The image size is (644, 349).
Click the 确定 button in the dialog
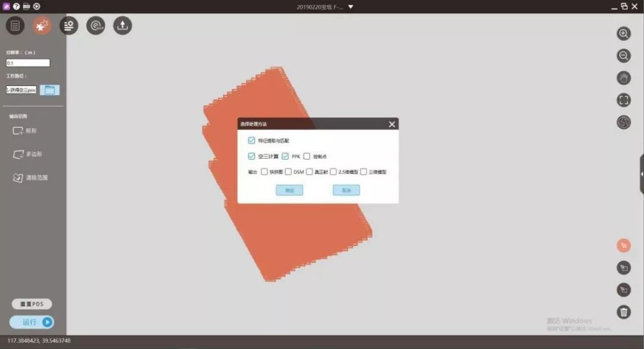click(289, 190)
